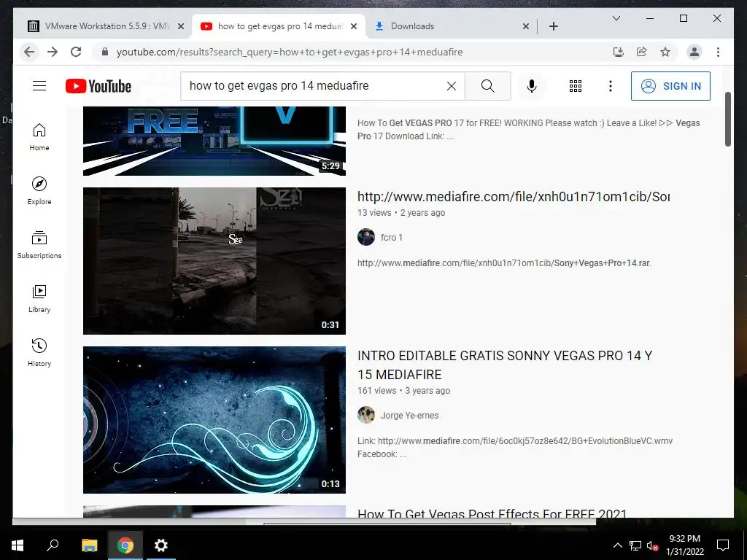Open the 0:31 fcro 1 video thumbnail
Screen dimensions: 747x560
tap(214, 260)
